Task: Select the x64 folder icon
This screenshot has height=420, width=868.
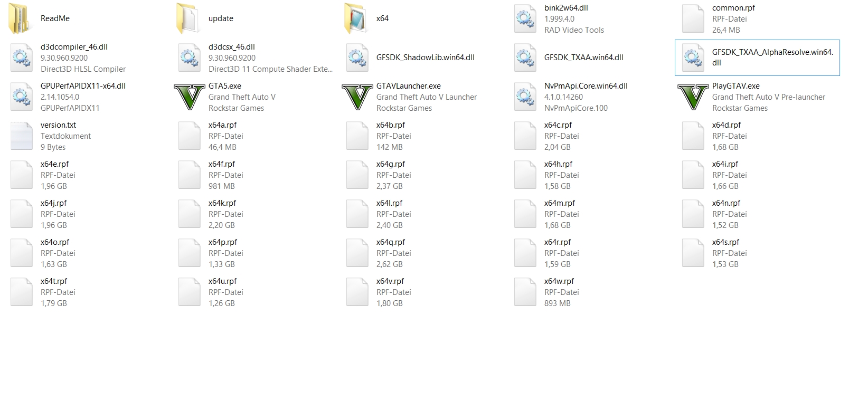Action: tap(357, 18)
